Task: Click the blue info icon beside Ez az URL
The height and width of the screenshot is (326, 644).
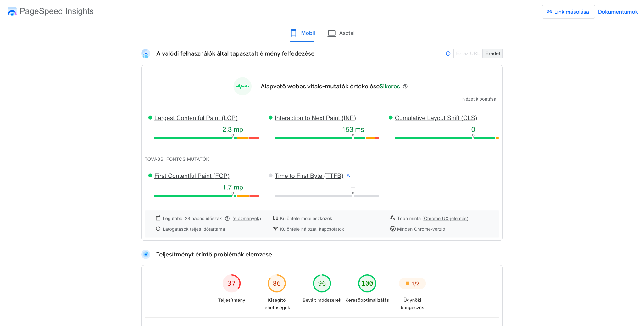Action: click(x=448, y=53)
